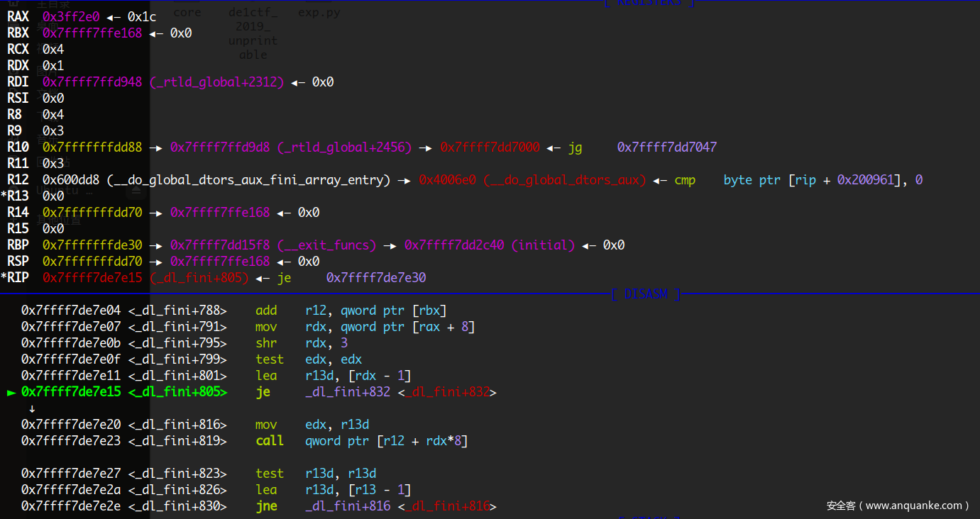The image size is (980, 519).
Task: Select address 0x7ffff7dd2c40
Action: click(454, 245)
